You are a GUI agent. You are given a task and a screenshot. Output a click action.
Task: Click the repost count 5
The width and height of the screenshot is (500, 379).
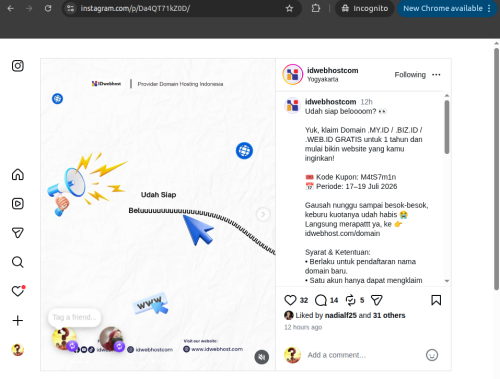click(362, 300)
